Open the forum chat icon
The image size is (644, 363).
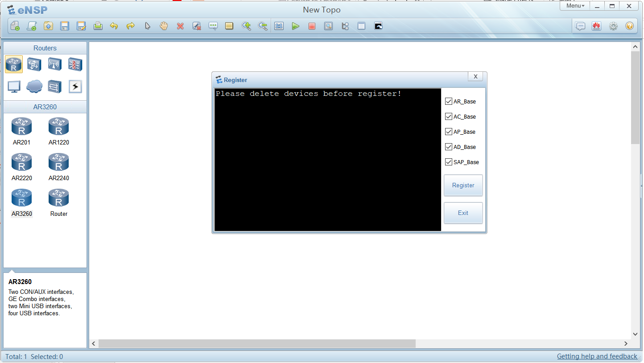coord(580,26)
